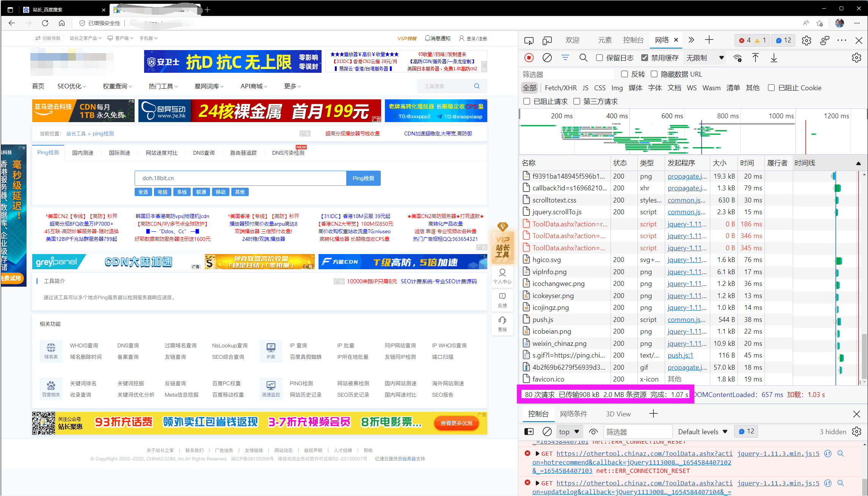
Task: Uncheck the 禁用缓存 checkbox
Action: [x=645, y=58]
